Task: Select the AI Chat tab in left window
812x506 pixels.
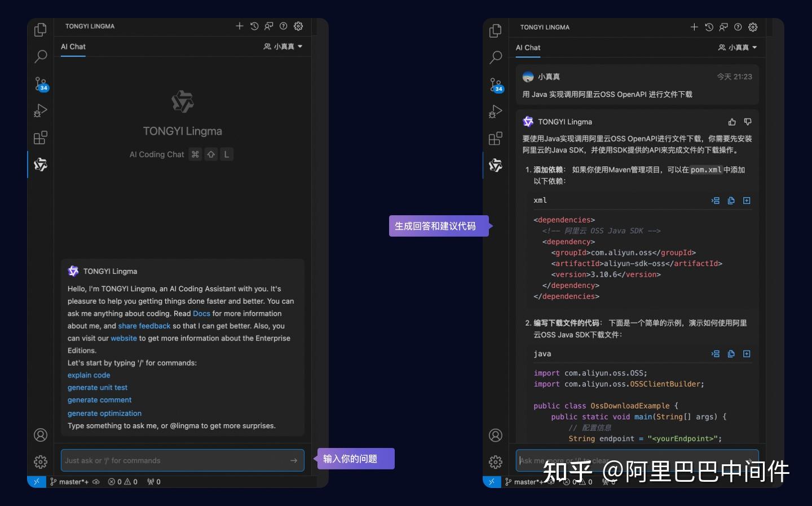Action: tap(73, 47)
